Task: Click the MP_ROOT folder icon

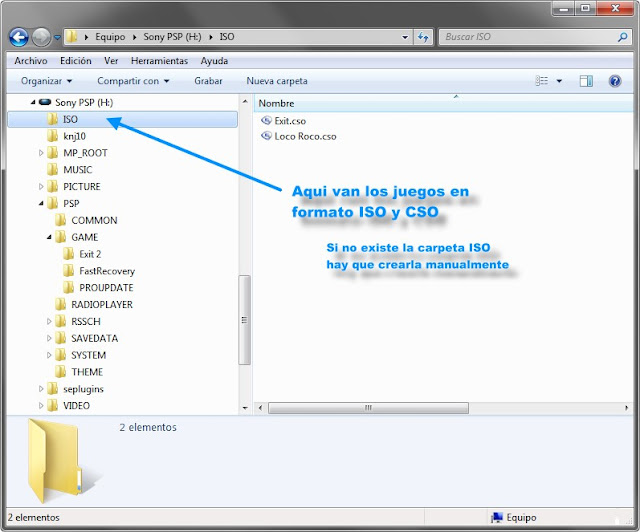Action: pos(52,153)
